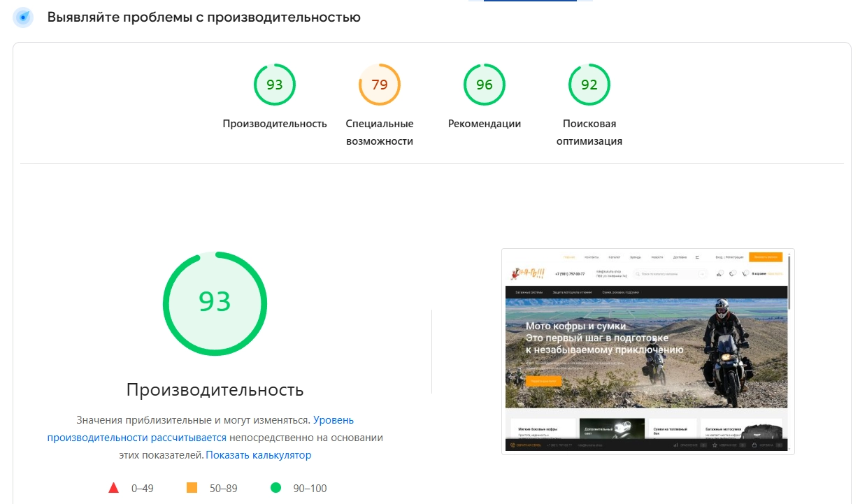Screen dimensions: 867x504
Task: Open the motorcycle website screenshot thumbnail
Action: coord(648,352)
